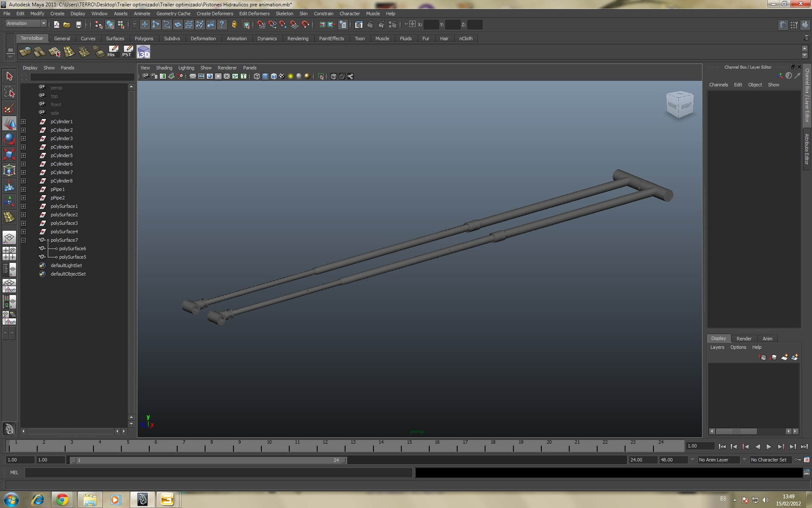
Task: Click the save scene floppy icon
Action: pos(78,25)
